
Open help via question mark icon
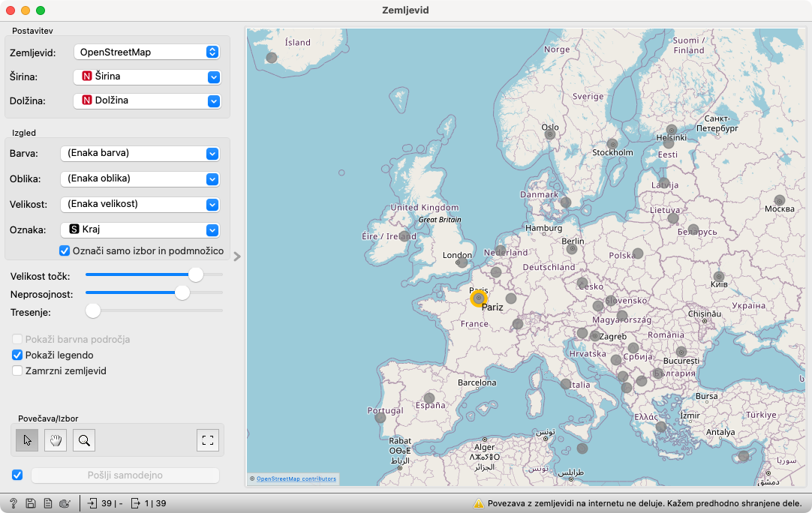tap(13, 503)
